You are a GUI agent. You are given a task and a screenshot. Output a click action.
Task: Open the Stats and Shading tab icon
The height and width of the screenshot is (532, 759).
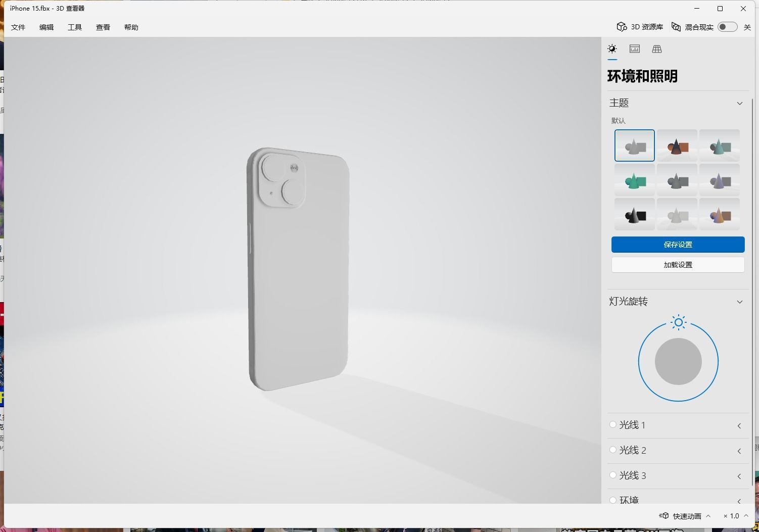[635, 49]
